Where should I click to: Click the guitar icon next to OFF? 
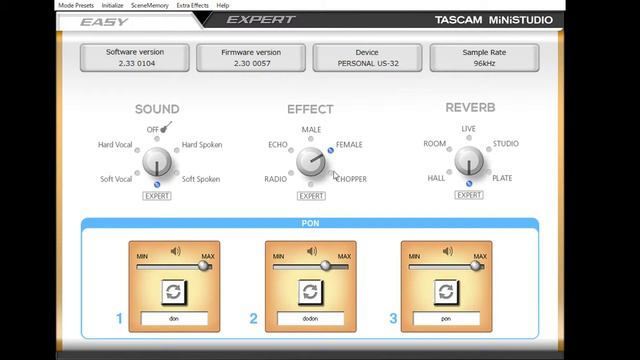pyautogui.click(x=166, y=127)
